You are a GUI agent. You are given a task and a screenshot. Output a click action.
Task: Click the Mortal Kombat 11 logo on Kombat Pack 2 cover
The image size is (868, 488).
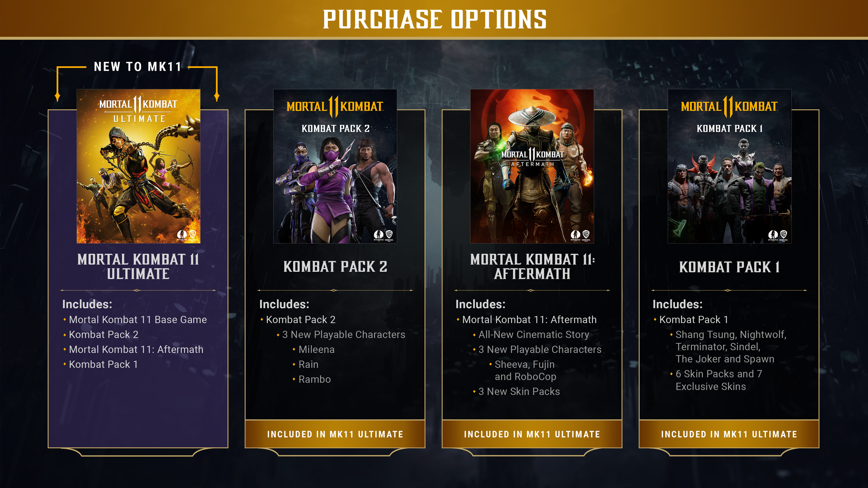(x=335, y=107)
